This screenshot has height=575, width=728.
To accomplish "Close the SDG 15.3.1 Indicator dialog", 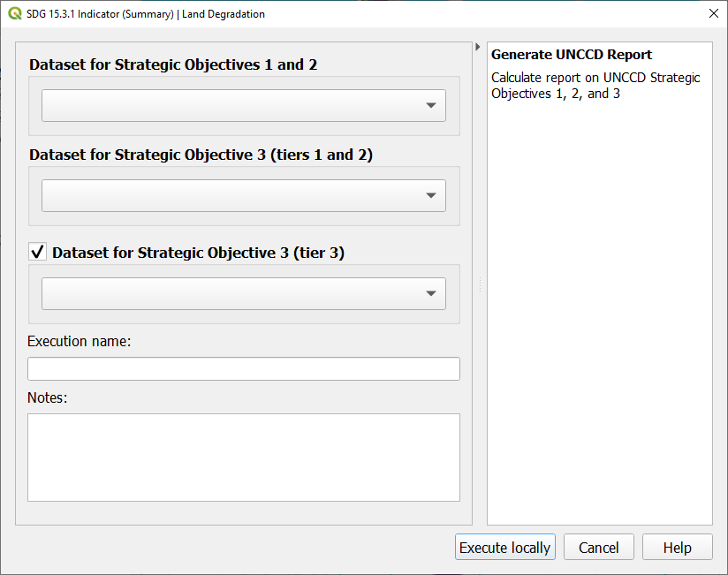I will pyautogui.click(x=713, y=14).
